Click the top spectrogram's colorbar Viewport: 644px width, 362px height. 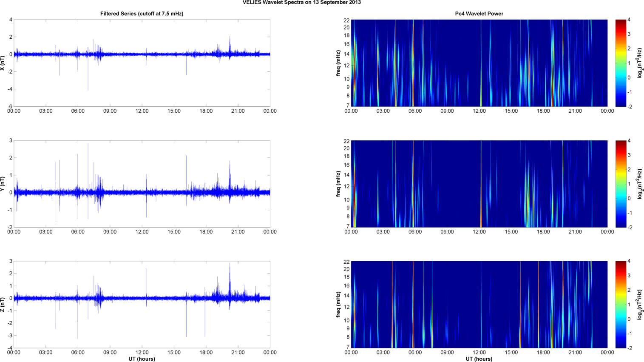point(621,63)
